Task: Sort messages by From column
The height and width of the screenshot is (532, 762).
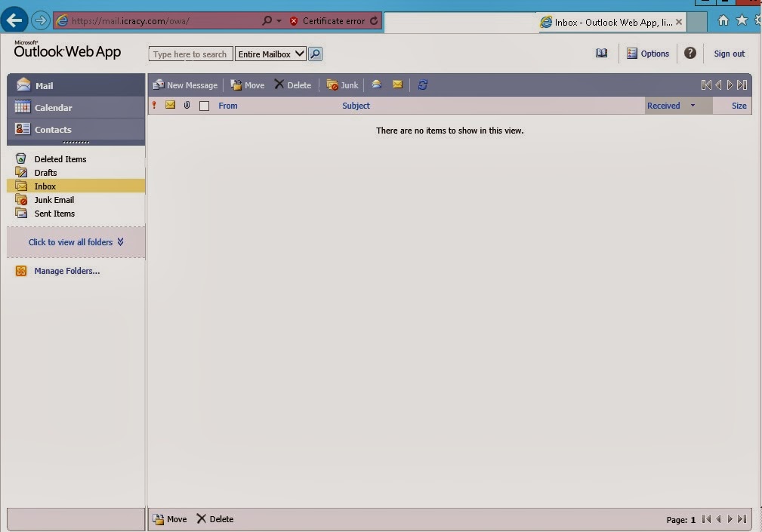Action: click(228, 106)
